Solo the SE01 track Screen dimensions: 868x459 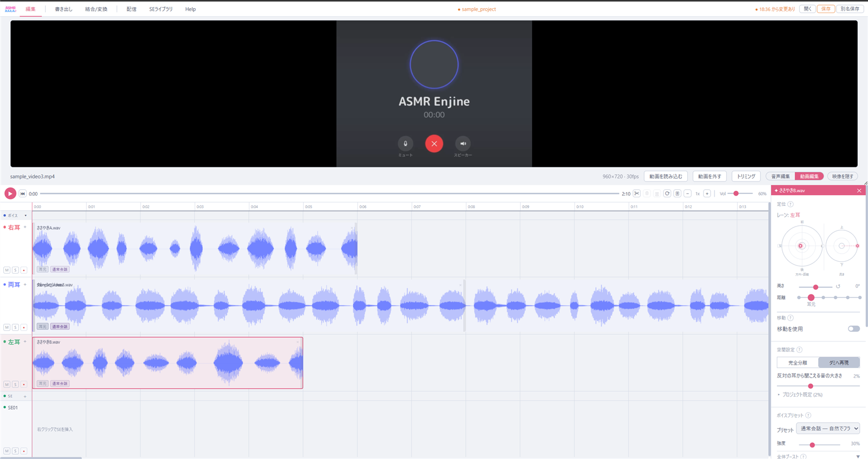(x=15, y=451)
